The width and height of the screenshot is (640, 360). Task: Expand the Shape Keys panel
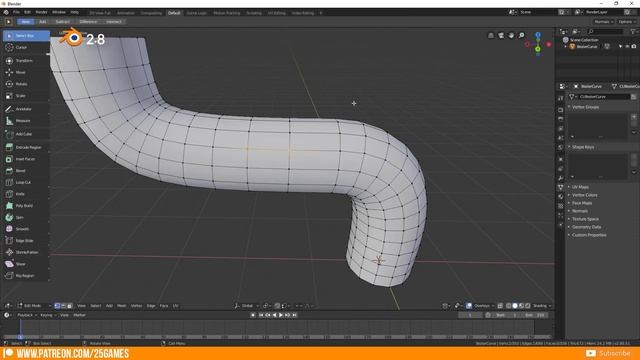coord(583,147)
